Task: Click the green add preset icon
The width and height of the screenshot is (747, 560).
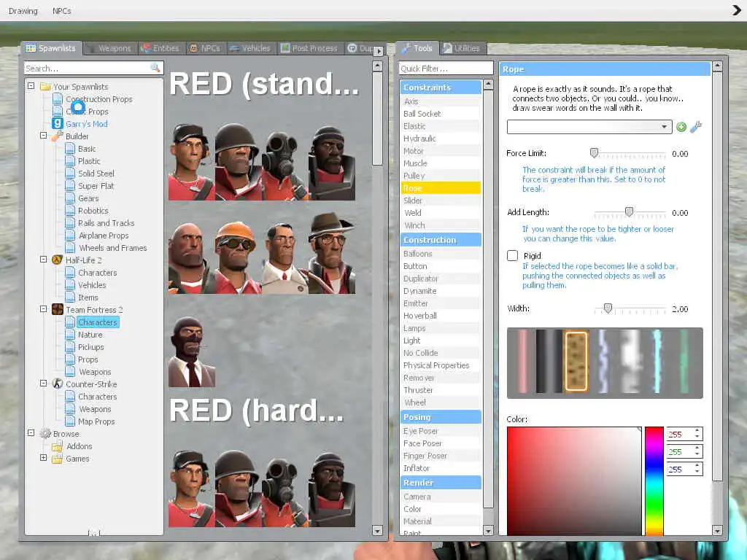Action: click(x=681, y=127)
